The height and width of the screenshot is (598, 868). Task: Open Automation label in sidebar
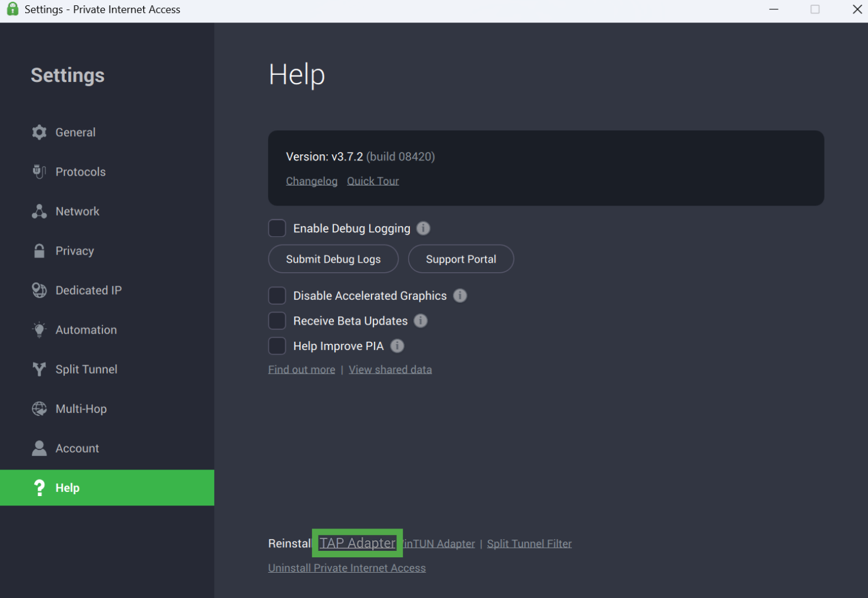[86, 330]
